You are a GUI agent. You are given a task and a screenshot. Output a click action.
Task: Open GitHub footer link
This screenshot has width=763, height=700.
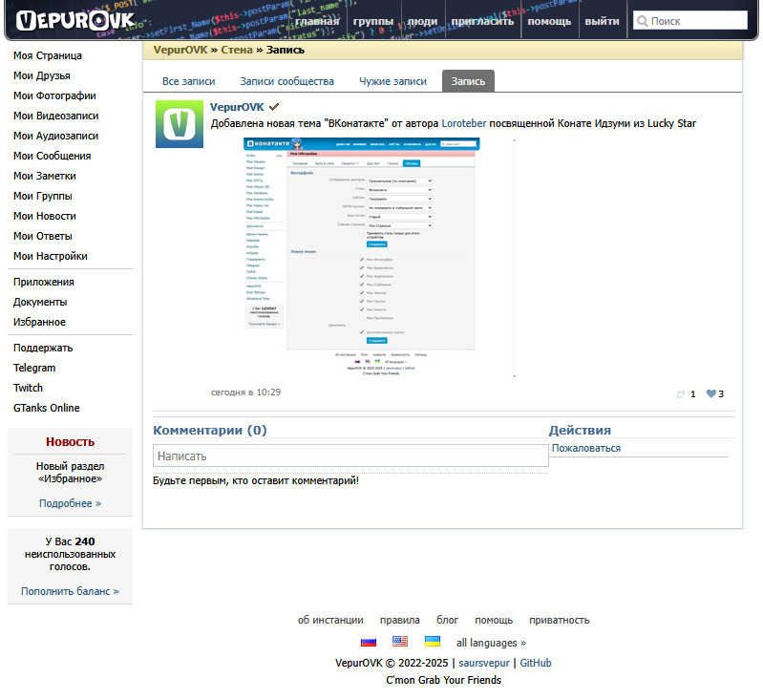click(x=536, y=663)
